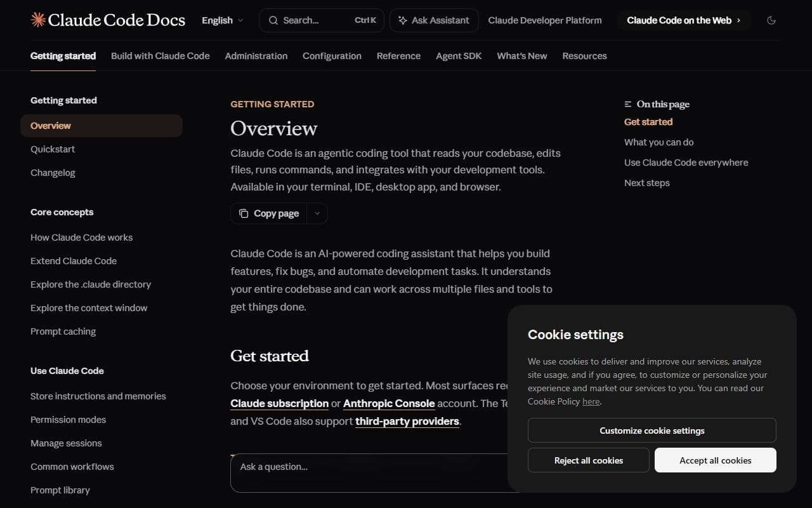812x508 pixels.
Task: Open Cookie Policy here link
Action: click(x=591, y=401)
